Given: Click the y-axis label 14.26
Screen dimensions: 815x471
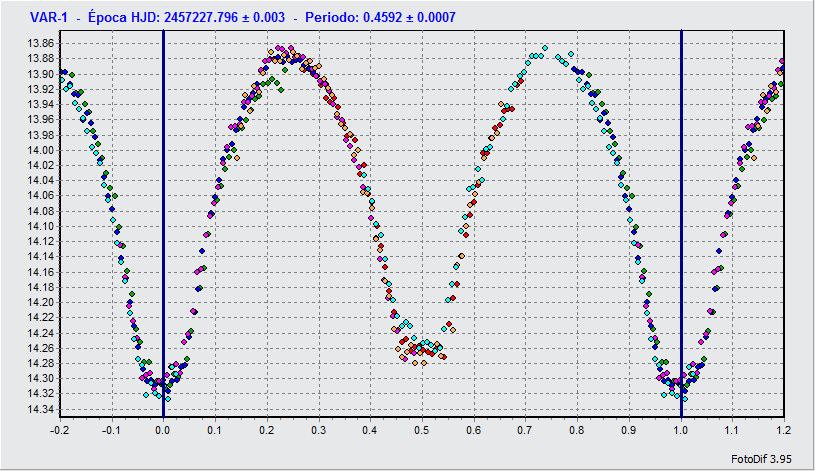Looking at the screenshot, I should tap(40, 348).
